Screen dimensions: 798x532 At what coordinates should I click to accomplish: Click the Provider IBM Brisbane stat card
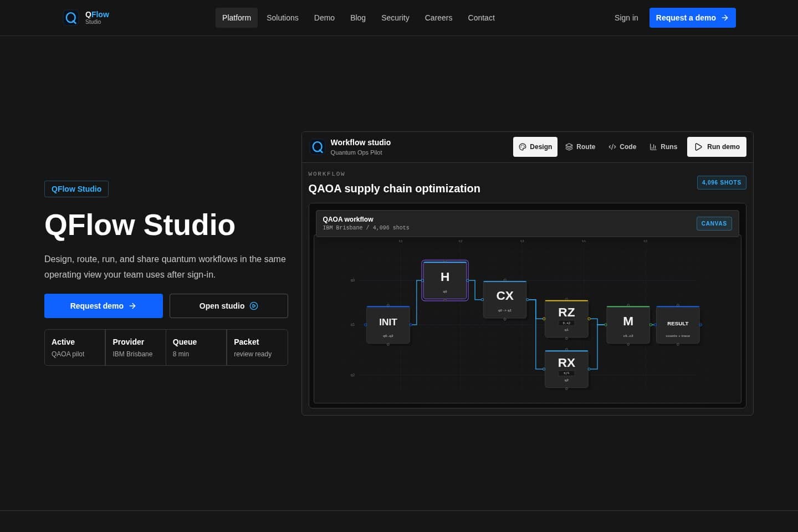pos(136,347)
